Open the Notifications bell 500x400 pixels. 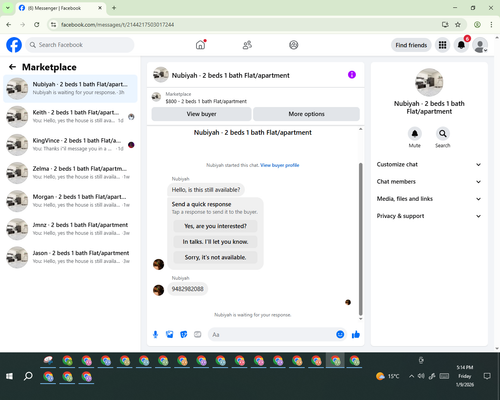click(461, 45)
